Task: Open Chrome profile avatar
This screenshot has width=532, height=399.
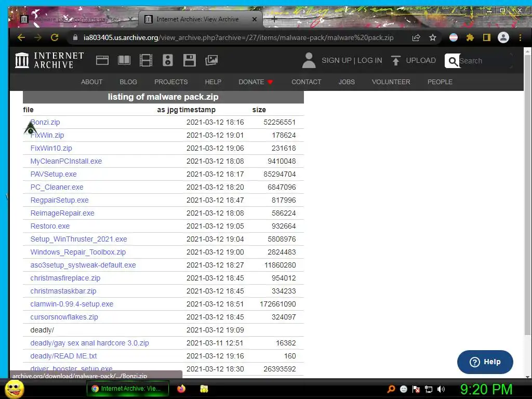Action: click(x=503, y=37)
